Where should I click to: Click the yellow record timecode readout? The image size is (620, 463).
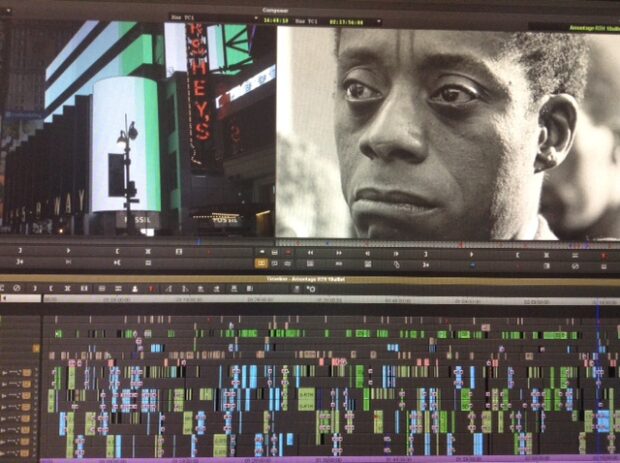click(x=346, y=22)
